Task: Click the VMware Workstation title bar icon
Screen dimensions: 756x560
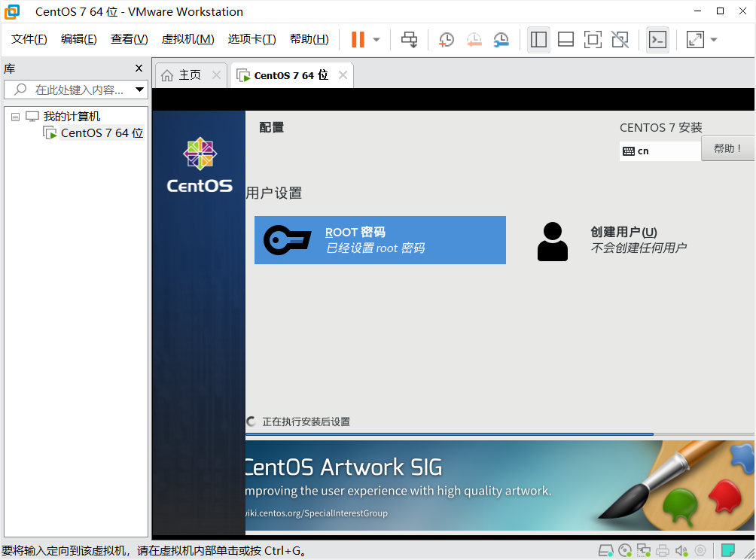Action: click(x=13, y=11)
